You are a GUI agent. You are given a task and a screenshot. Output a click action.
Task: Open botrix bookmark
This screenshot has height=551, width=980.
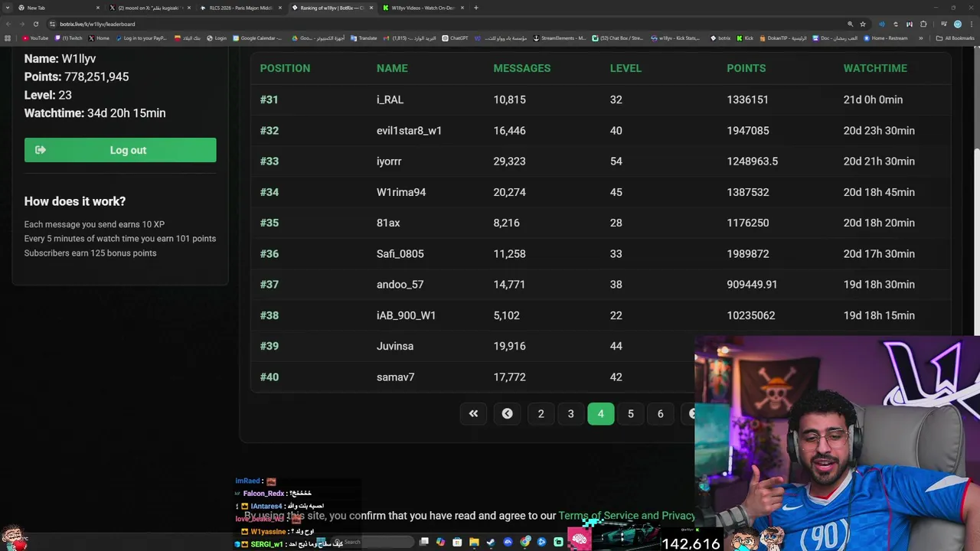click(x=720, y=37)
